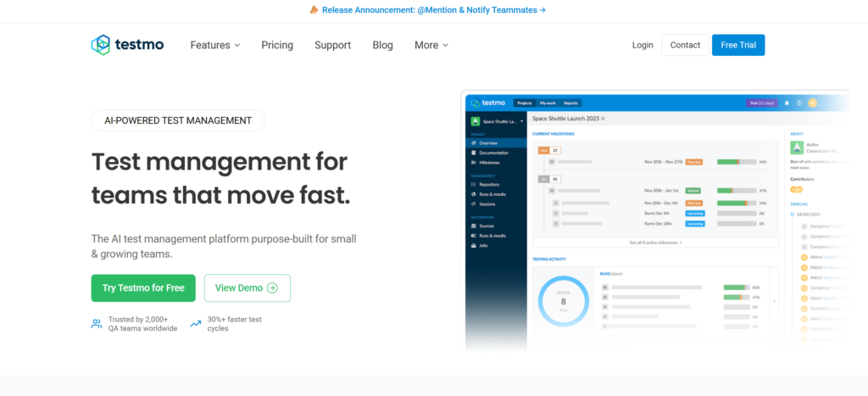Click the 81% run progress bar

tap(736, 287)
